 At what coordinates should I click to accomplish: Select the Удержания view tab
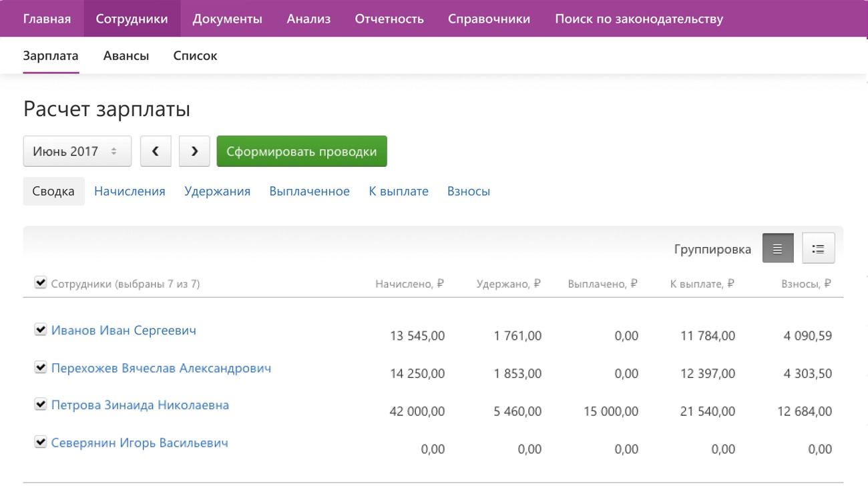tap(217, 192)
